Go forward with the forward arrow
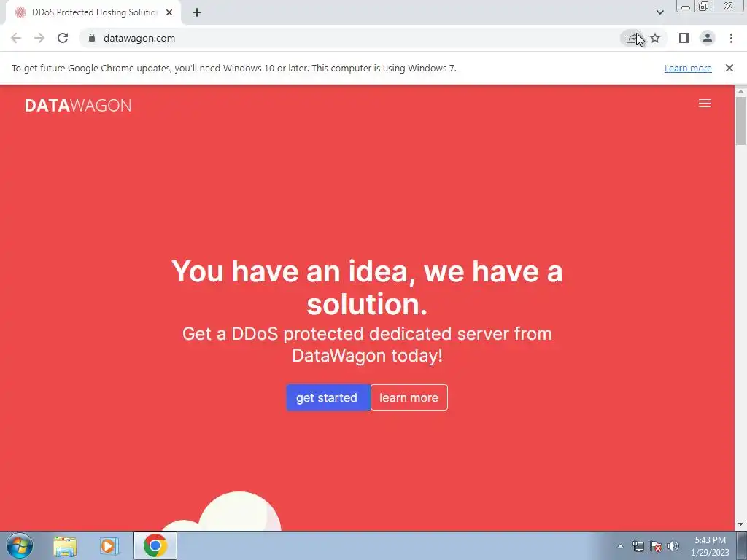 pyautogui.click(x=39, y=38)
